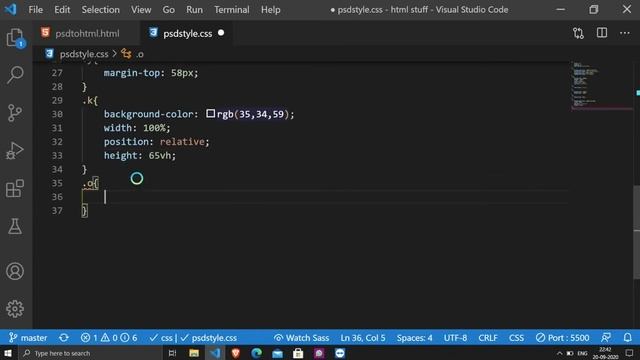Switch to psdtohtml.html tab
The image size is (640, 360).
(x=86, y=33)
